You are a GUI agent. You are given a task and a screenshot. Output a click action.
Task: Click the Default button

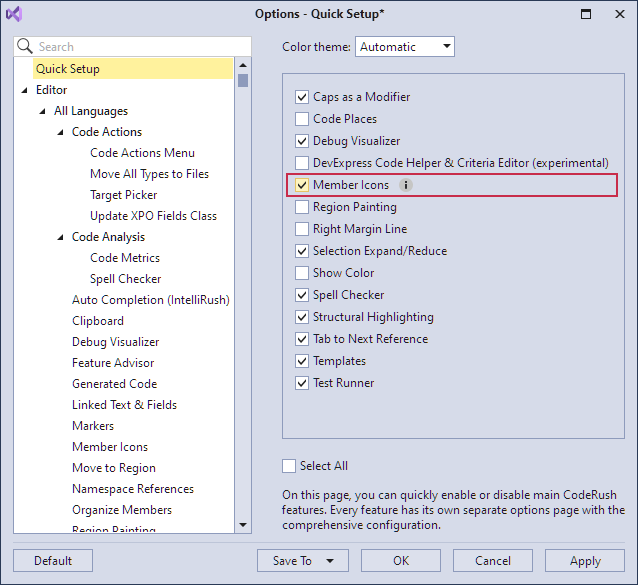coord(53,561)
